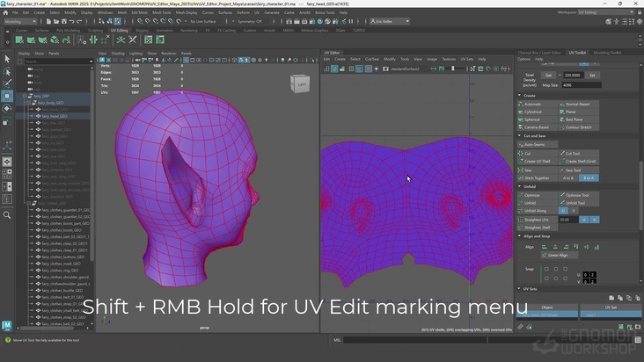This screenshot has height=362, width=644.
Task: Click the Linear Align button
Action: click(560, 255)
